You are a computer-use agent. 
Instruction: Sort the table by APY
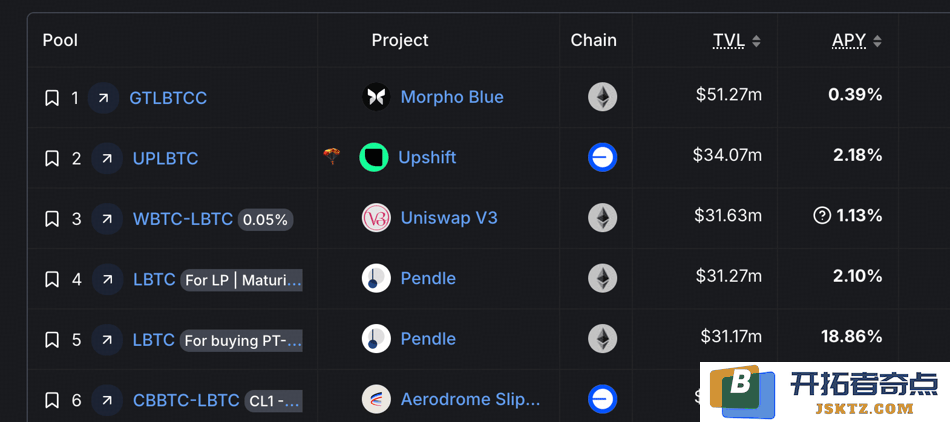[849, 41]
